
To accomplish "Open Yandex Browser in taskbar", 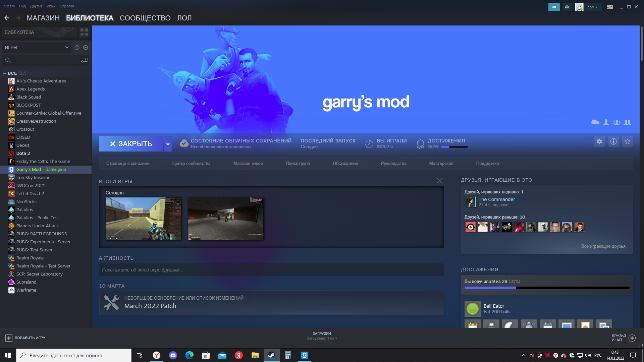I will click(x=157, y=355).
